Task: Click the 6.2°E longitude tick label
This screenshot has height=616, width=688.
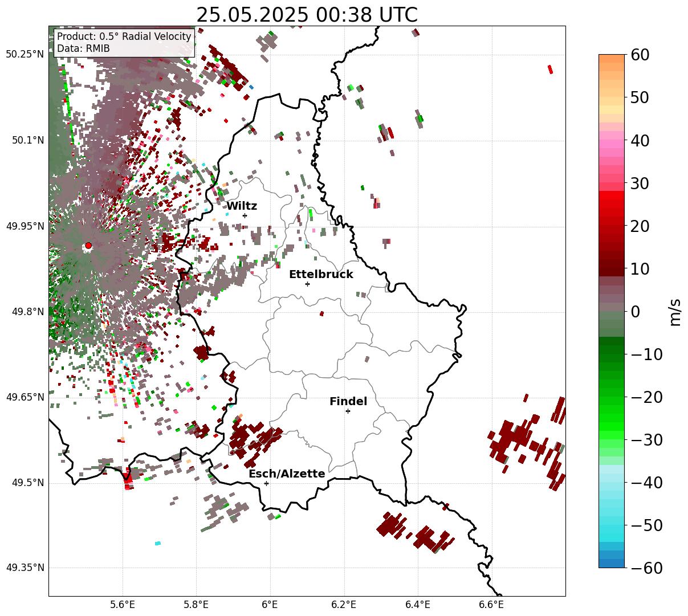Action: pyautogui.click(x=344, y=605)
